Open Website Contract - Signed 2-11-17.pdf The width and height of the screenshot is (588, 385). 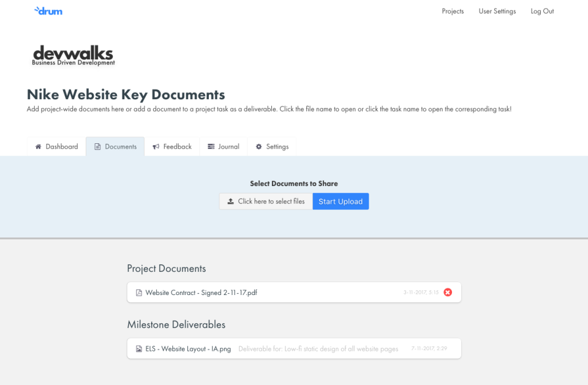click(201, 293)
